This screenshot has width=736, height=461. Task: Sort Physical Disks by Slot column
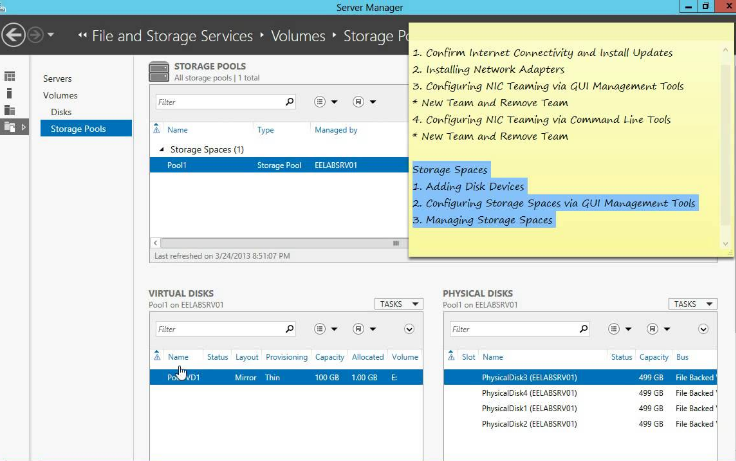pyautogui.click(x=468, y=357)
